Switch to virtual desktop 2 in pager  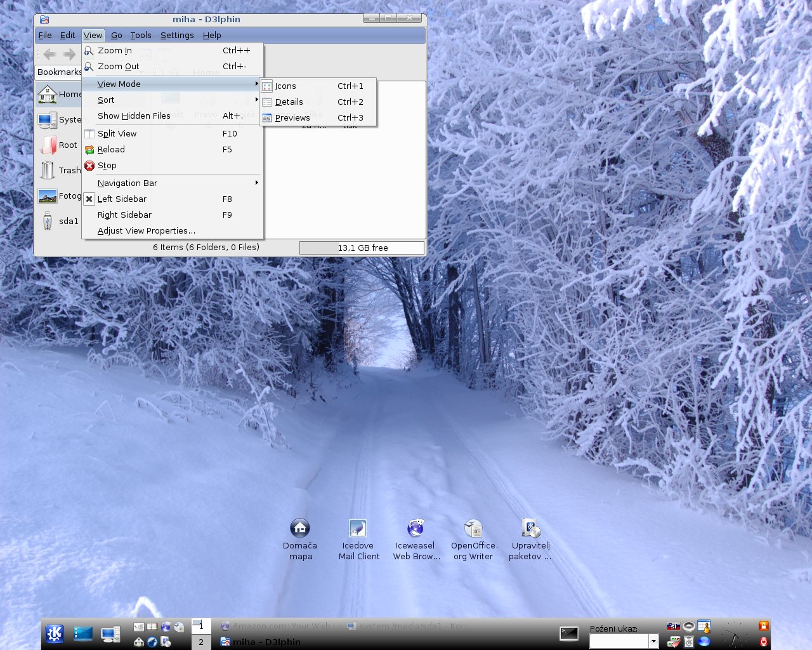[x=201, y=642]
